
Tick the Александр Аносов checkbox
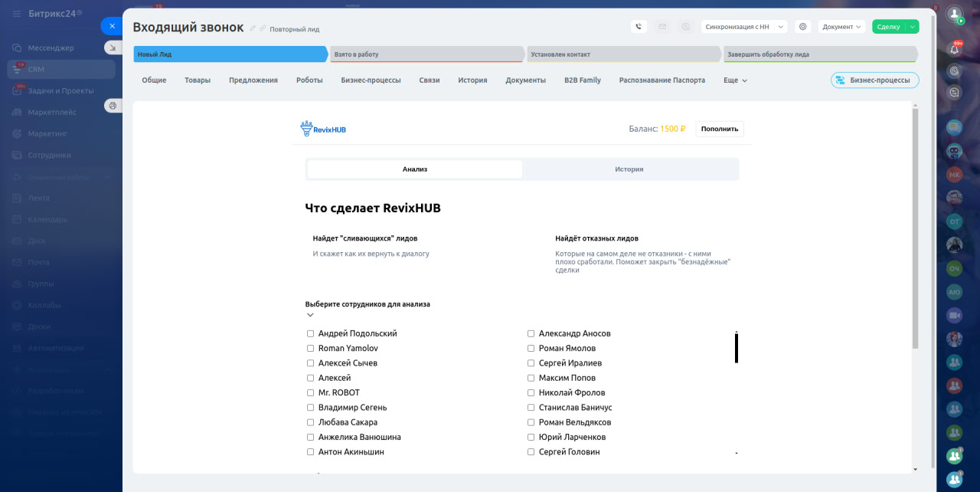click(x=531, y=334)
